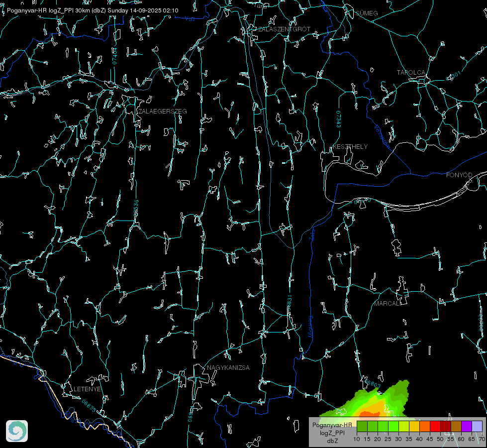Click the TAPOLCA city label
Viewport: 487px width, 448px height.
[411, 73]
